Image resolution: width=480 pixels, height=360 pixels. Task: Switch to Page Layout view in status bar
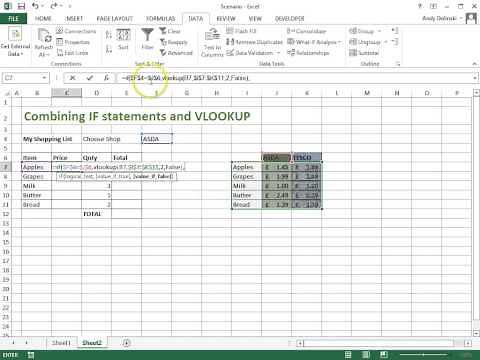click(366, 355)
